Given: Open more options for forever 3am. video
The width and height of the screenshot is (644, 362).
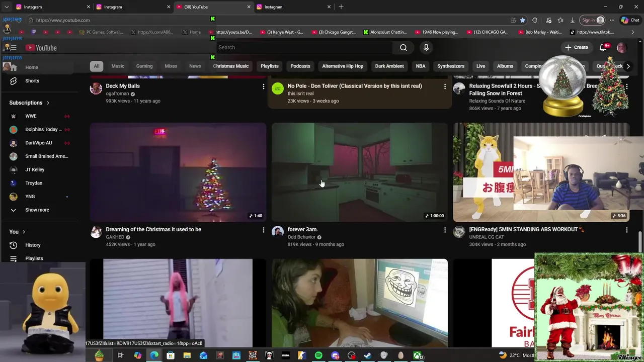Looking at the screenshot, I should coord(445,230).
